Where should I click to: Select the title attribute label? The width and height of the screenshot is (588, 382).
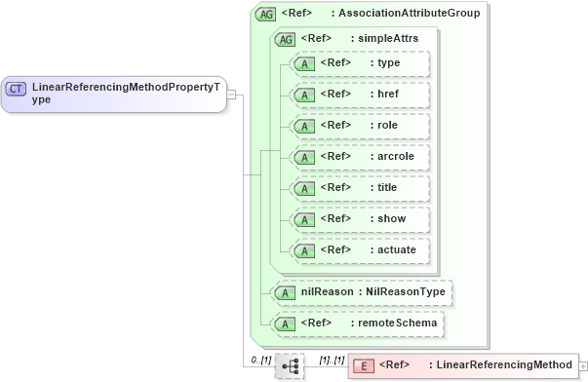click(x=387, y=187)
